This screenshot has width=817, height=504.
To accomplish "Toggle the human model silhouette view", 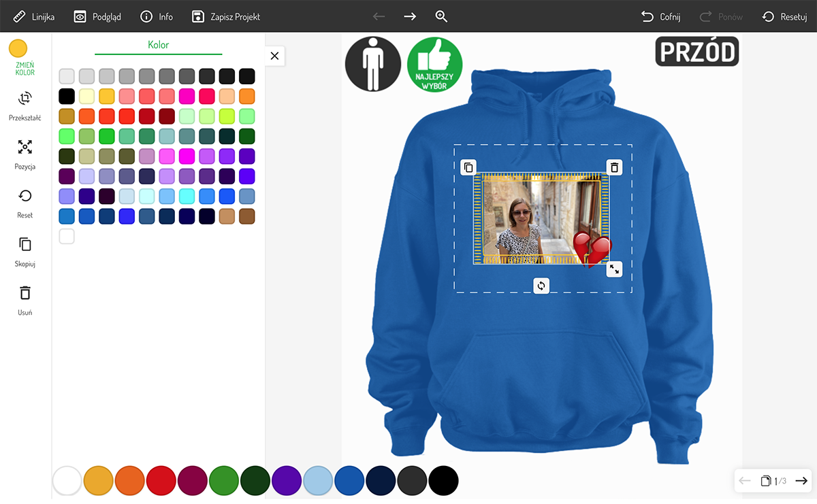I will click(372, 65).
